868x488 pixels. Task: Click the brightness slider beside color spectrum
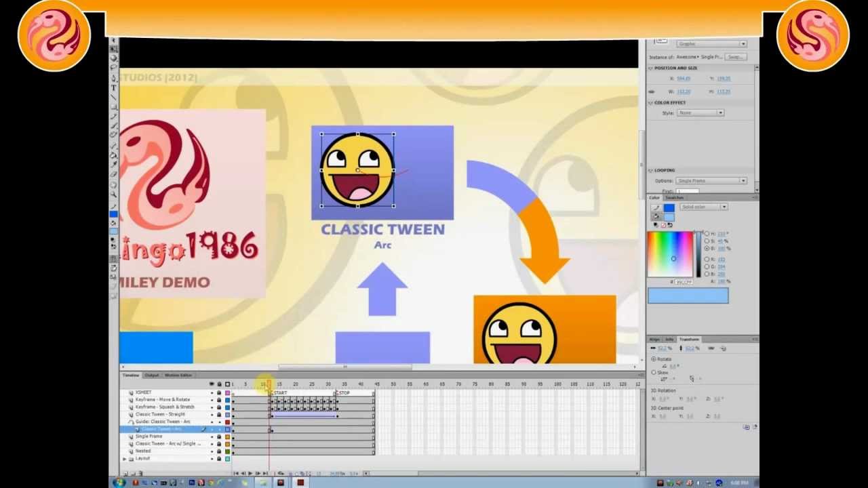(x=698, y=254)
